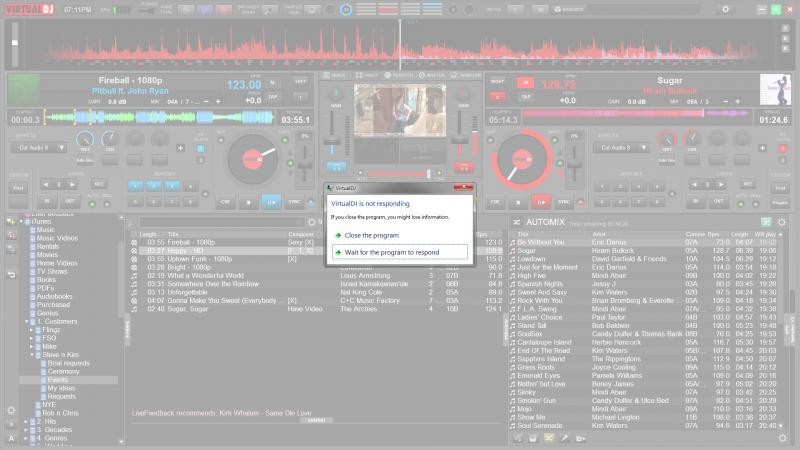Click CUE button on left deck
The width and height of the screenshot is (800, 450).
coord(225,202)
